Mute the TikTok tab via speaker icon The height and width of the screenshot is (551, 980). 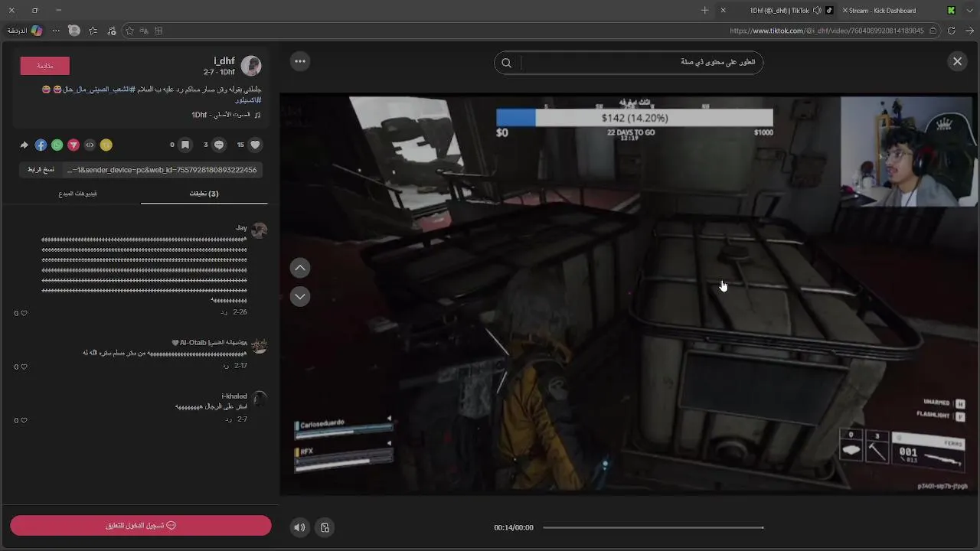click(817, 11)
